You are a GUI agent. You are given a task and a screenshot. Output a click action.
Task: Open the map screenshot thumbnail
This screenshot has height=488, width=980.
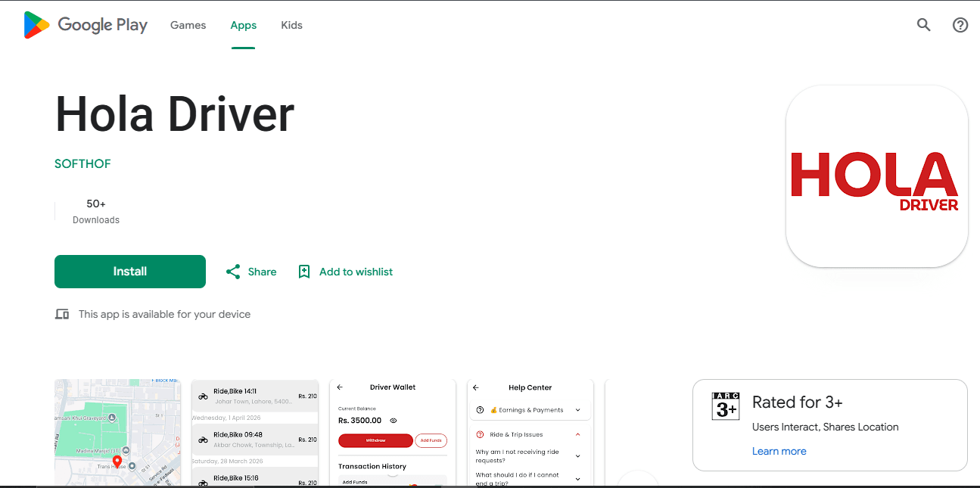coord(117,433)
